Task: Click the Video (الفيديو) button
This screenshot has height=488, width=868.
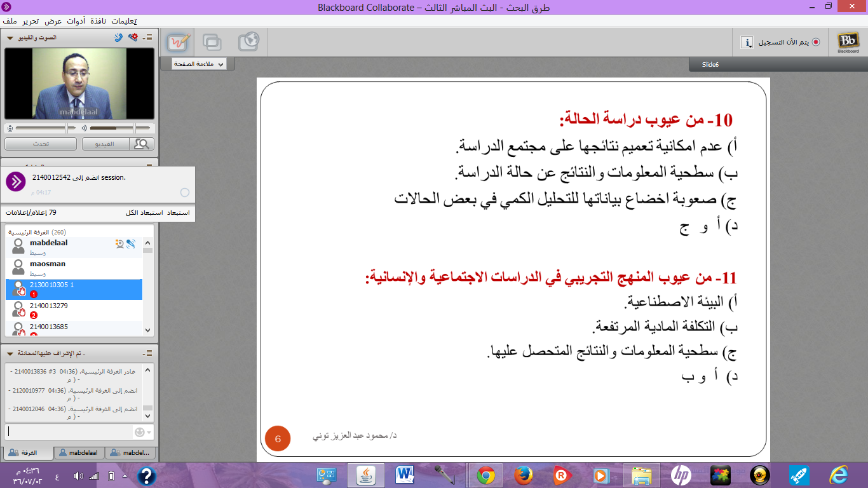Action: click(105, 144)
